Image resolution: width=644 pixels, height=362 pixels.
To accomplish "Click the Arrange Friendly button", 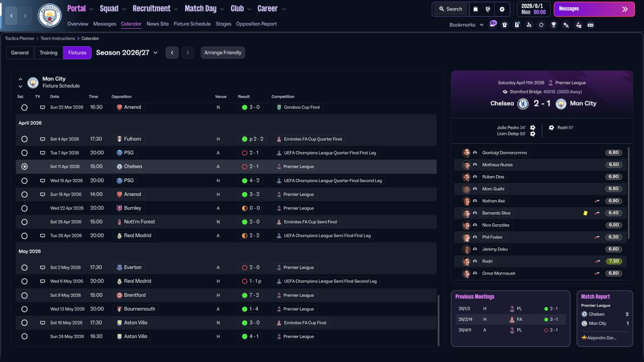I will pyautogui.click(x=223, y=53).
